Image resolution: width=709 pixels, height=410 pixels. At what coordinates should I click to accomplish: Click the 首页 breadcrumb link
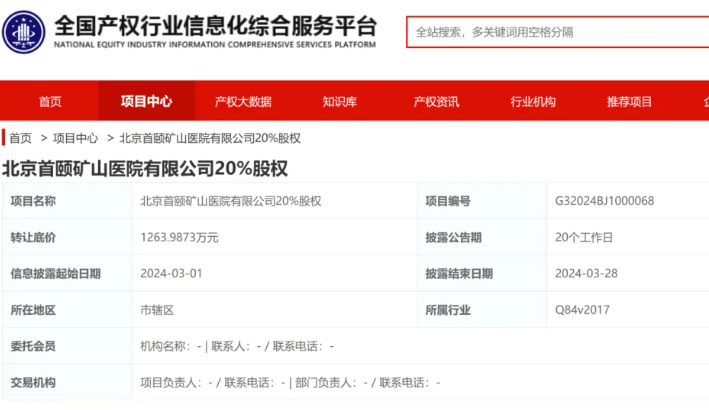(x=20, y=138)
